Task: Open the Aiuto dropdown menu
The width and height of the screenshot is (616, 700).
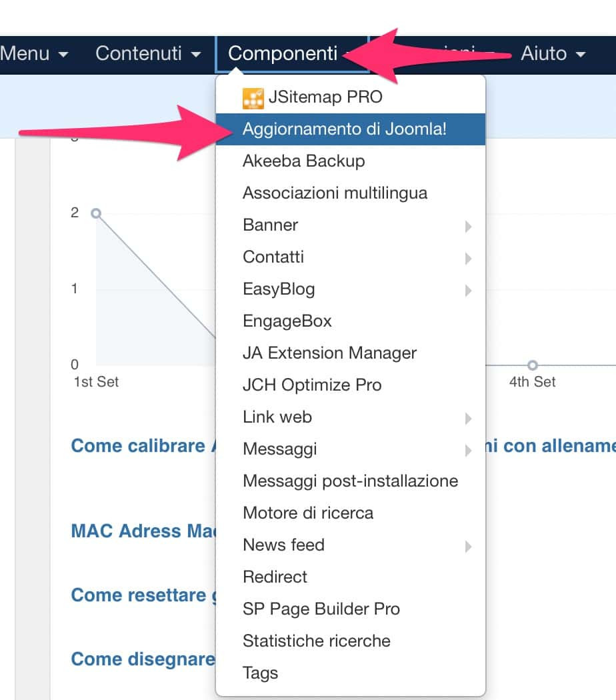Action: [553, 53]
